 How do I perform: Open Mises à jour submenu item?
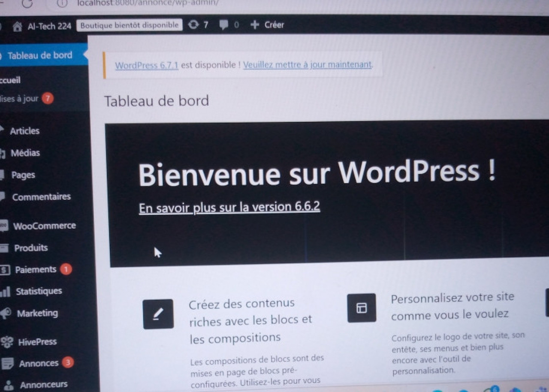pyautogui.click(x=19, y=99)
